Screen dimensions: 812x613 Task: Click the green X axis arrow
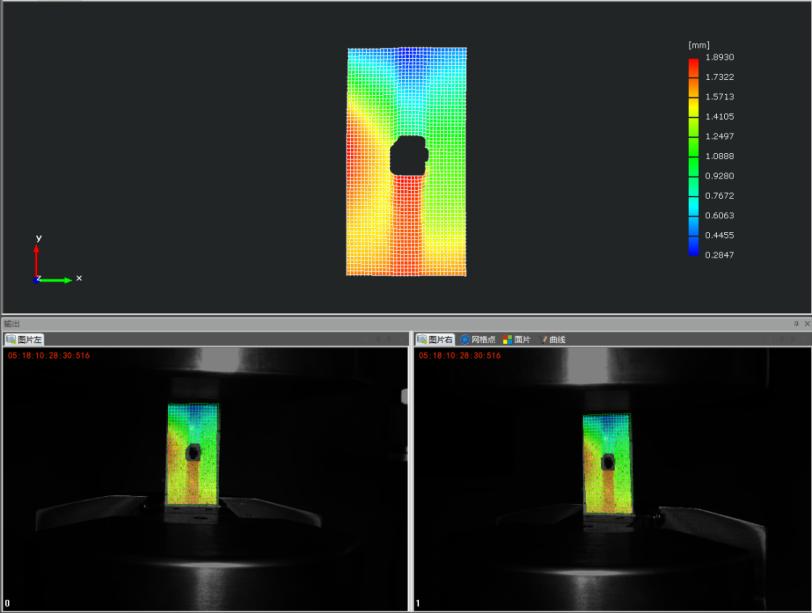click(x=58, y=279)
